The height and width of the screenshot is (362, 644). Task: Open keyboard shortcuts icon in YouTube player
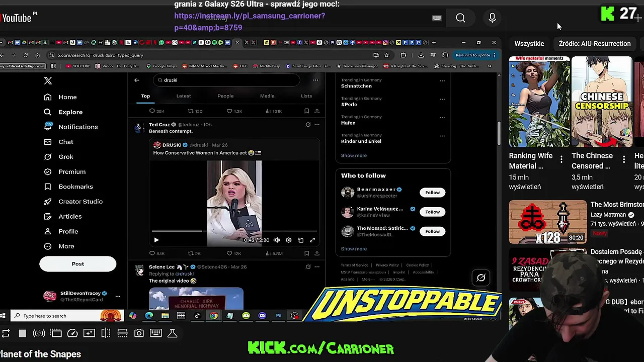[x=155, y=333]
